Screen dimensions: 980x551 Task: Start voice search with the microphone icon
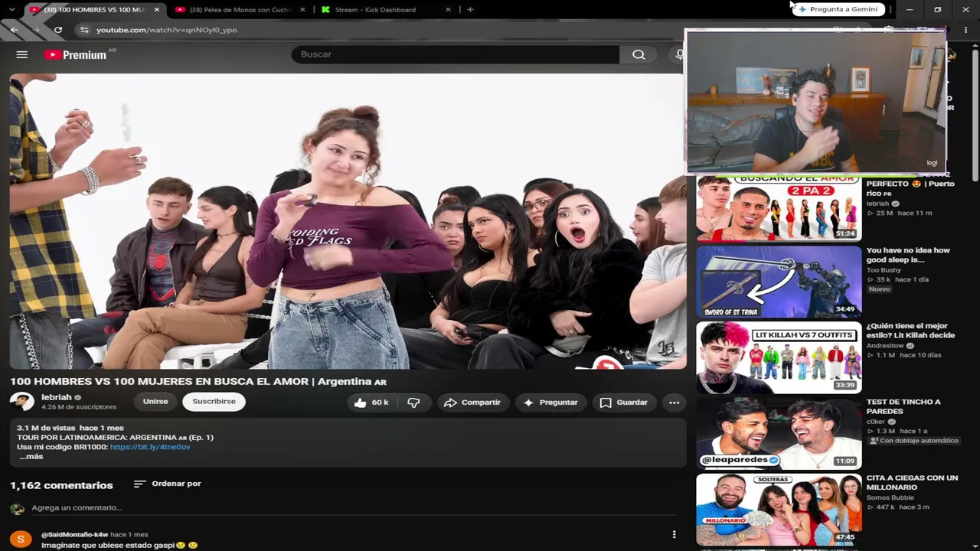679,54
